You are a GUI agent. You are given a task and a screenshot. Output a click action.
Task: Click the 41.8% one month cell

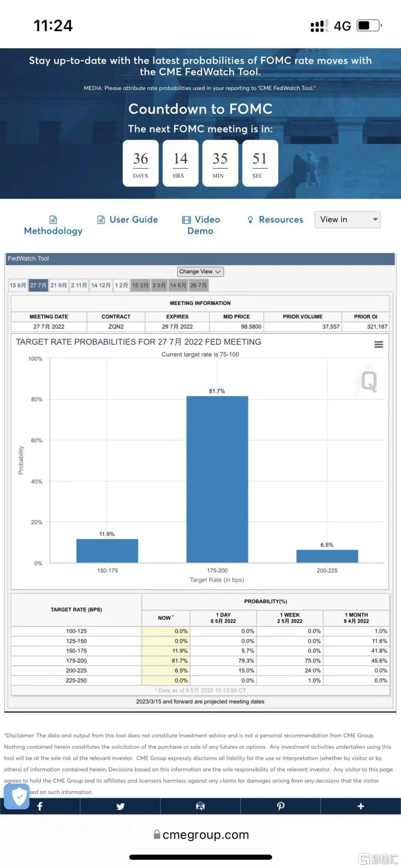point(356,651)
